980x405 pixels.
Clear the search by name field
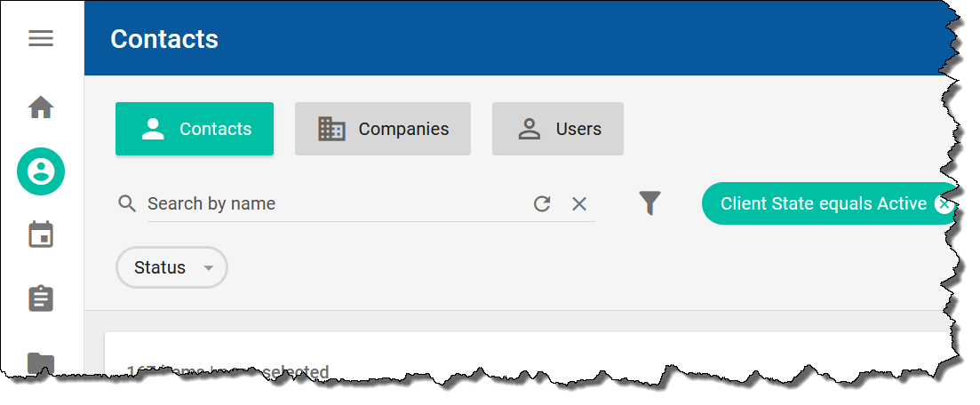(x=579, y=204)
